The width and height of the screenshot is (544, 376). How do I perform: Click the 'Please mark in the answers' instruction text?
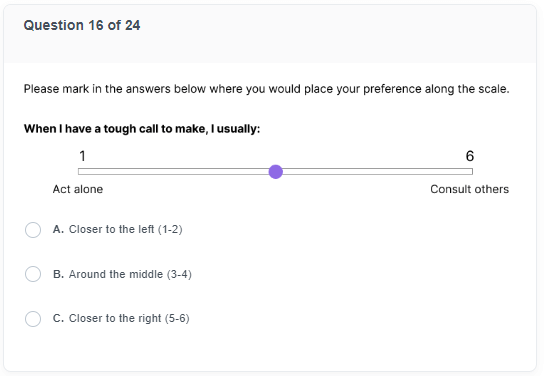tap(266, 89)
